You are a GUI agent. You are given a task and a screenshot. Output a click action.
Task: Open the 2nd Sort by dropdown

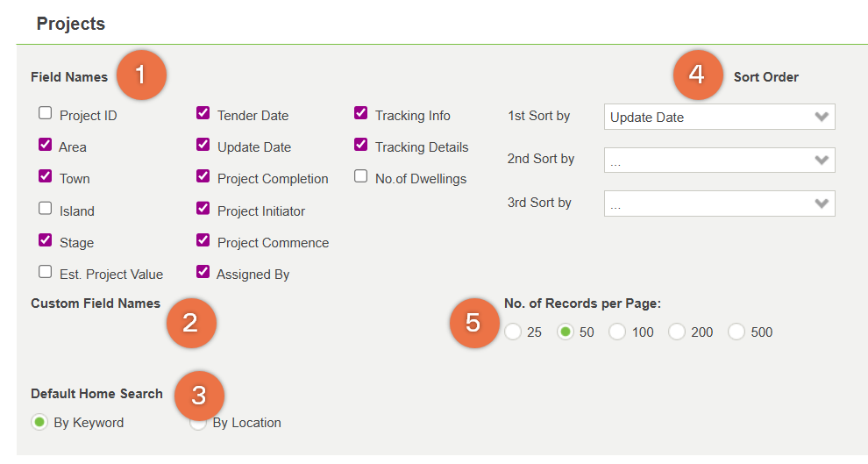[719, 160]
